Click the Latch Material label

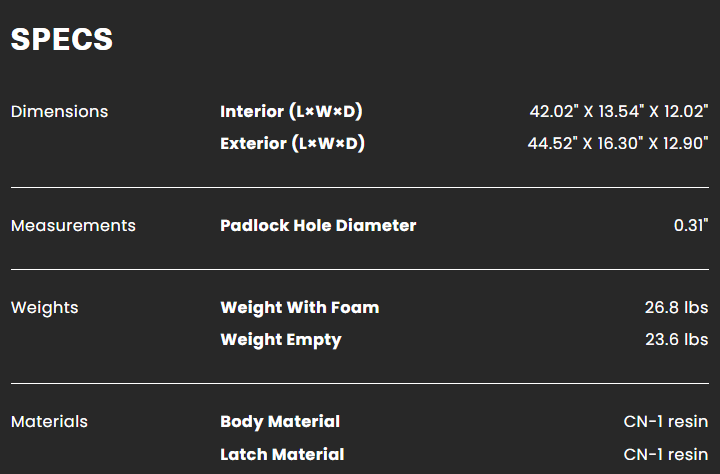click(282, 454)
